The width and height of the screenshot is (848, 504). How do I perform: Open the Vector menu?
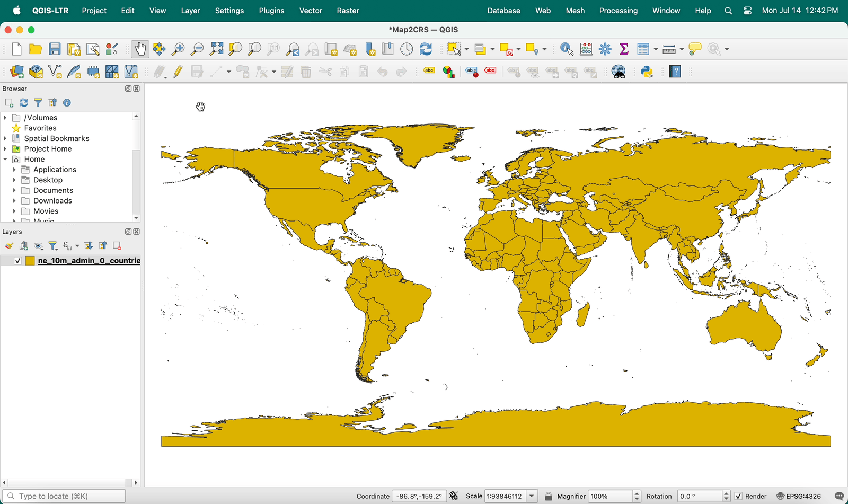pos(311,11)
